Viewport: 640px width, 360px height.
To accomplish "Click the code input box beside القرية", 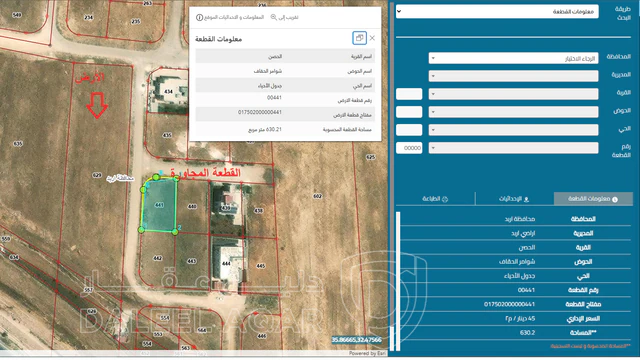I will [409, 94].
